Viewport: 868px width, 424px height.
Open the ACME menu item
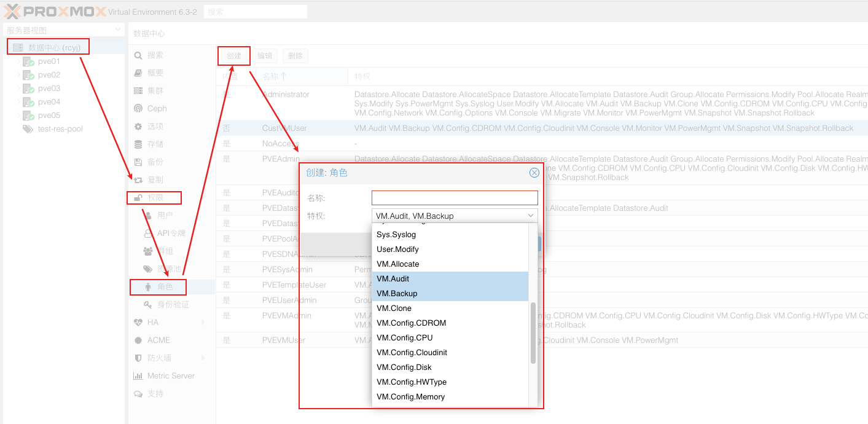(172, 340)
